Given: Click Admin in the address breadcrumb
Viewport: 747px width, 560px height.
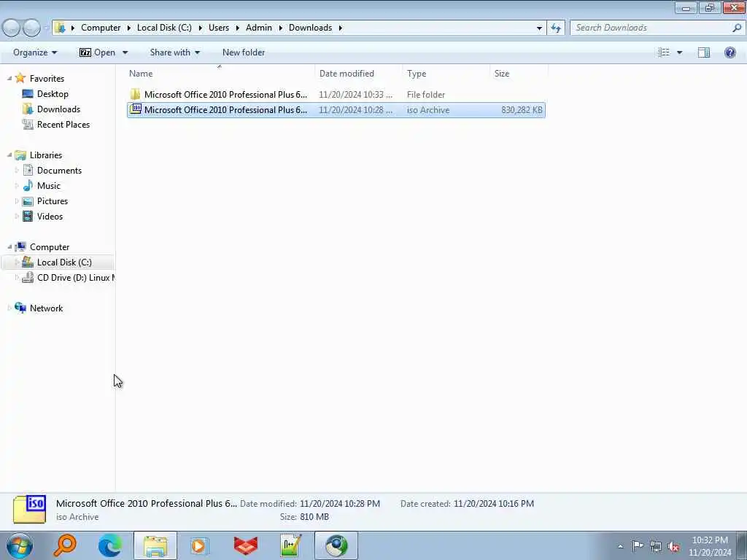Looking at the screenshot, I should click(x=259, y=28).
